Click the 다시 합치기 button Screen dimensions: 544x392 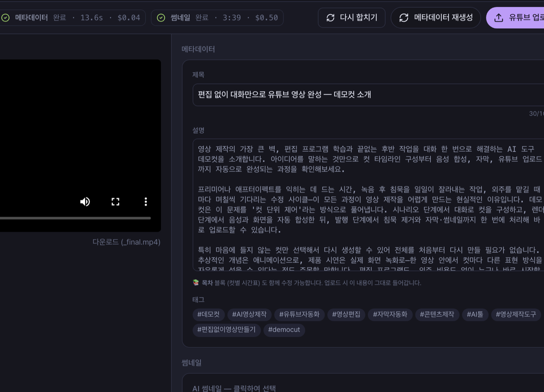(351, 18)
